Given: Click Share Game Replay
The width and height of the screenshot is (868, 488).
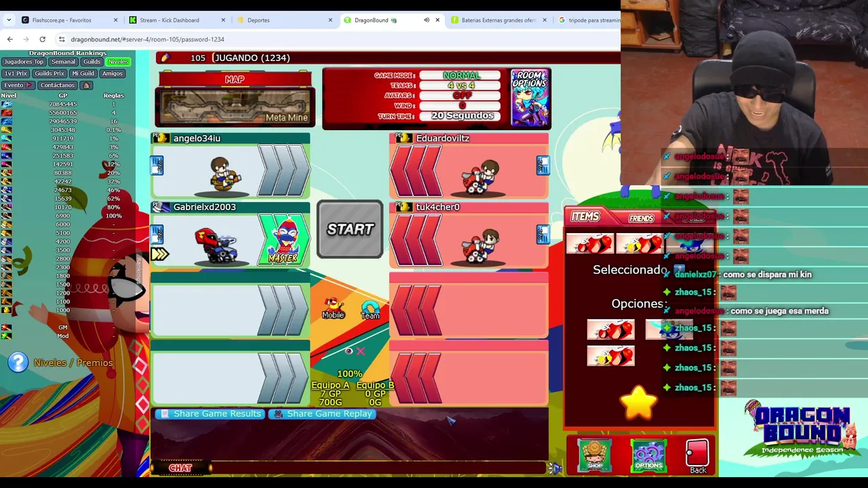Looking at the screenshot, I should tap(322, 413).
